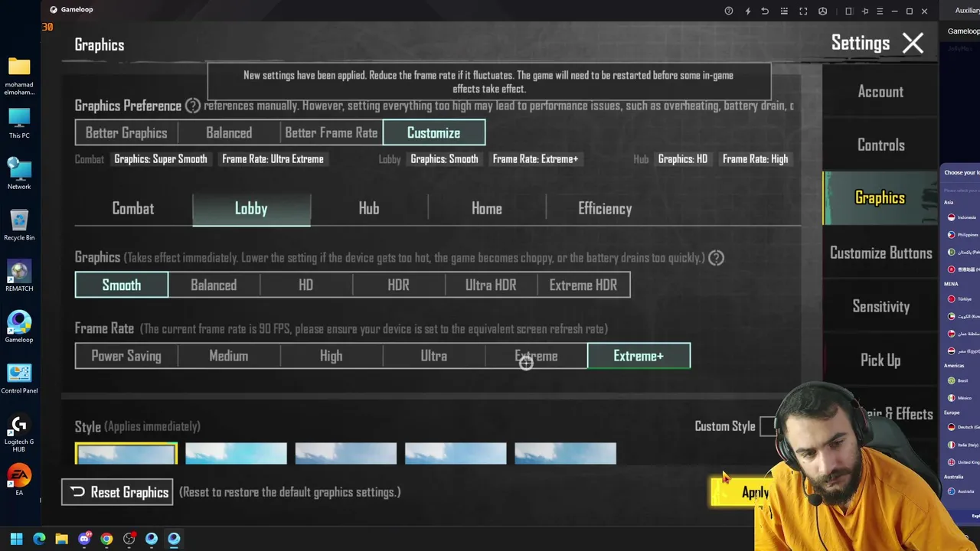The height and width of the screenshot is (551, 980).
Task: Select Better Graphics preference
Action: tap(126, 132)
